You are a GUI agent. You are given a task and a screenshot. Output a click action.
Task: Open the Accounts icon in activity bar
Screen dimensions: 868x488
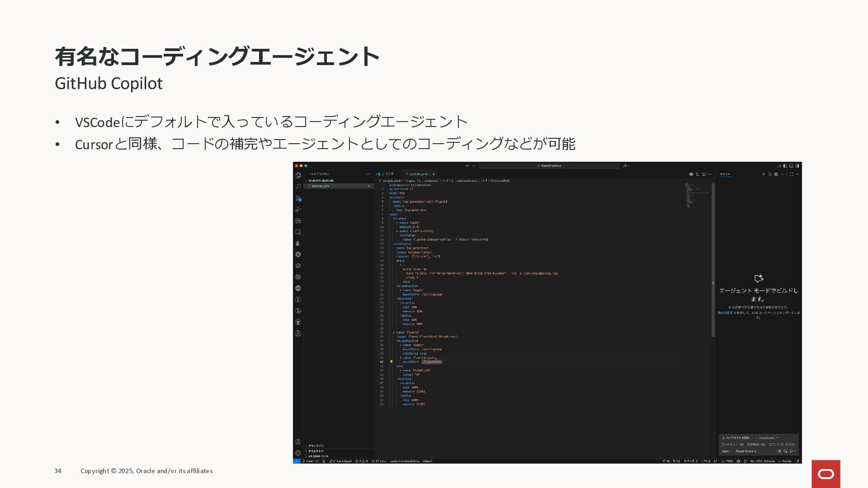coord(298,442)
